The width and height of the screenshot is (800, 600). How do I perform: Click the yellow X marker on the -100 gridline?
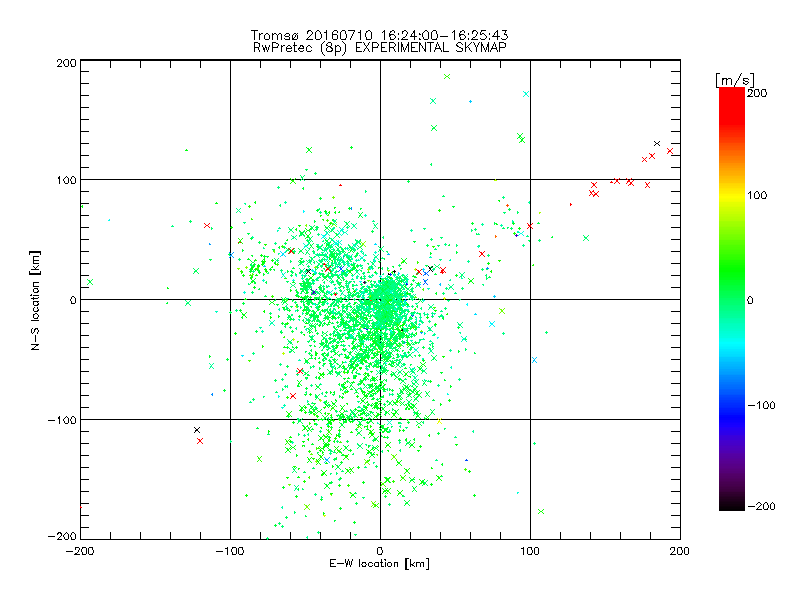click(439, 421)
